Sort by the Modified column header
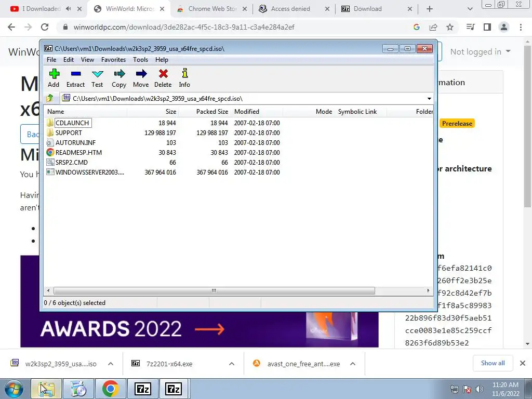Viewport: 532px width, 399px height. tap(257, 112)
